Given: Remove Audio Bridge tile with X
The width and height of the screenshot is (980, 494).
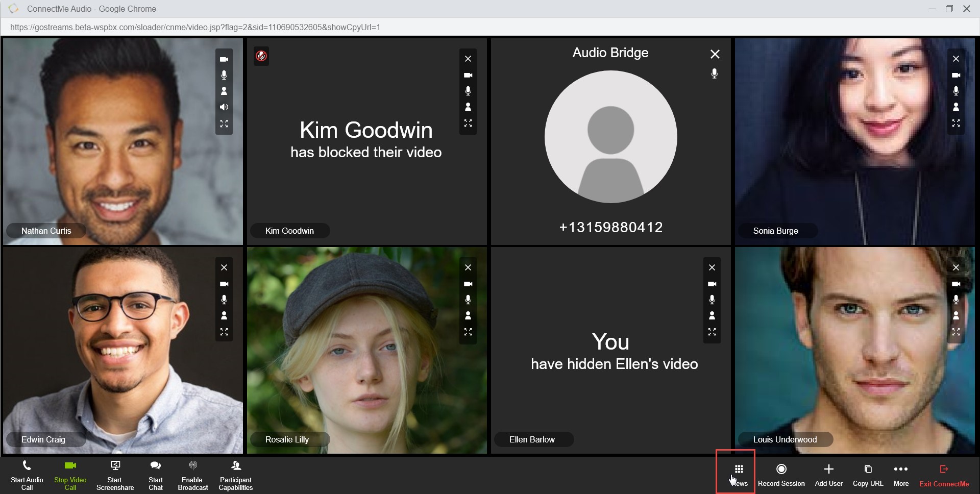Looking at the screenshot, I should pyautogui.click(x=715, y=54).
